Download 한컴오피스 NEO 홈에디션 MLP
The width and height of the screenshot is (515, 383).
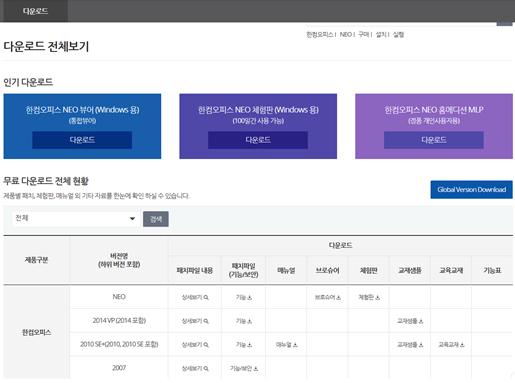click(x=434, y=140)
